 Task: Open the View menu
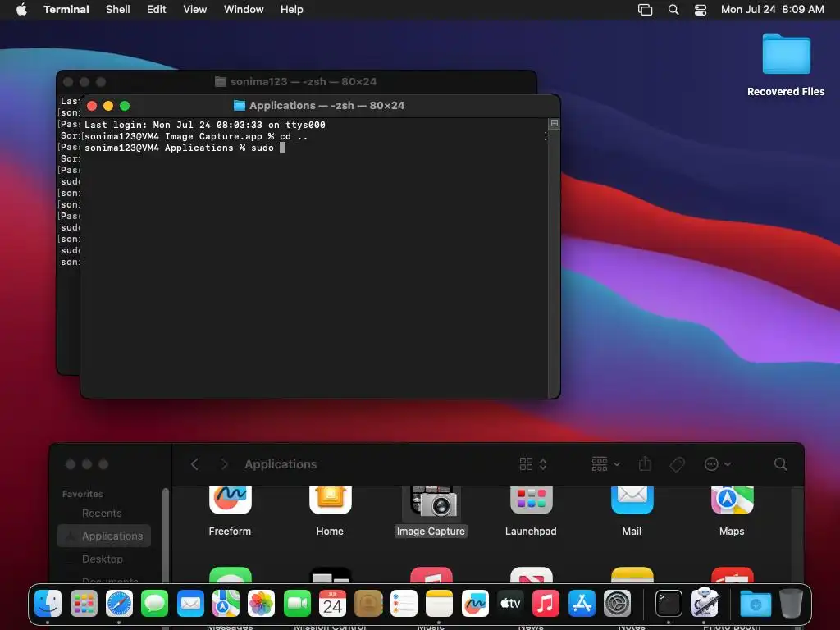point(195,9)
